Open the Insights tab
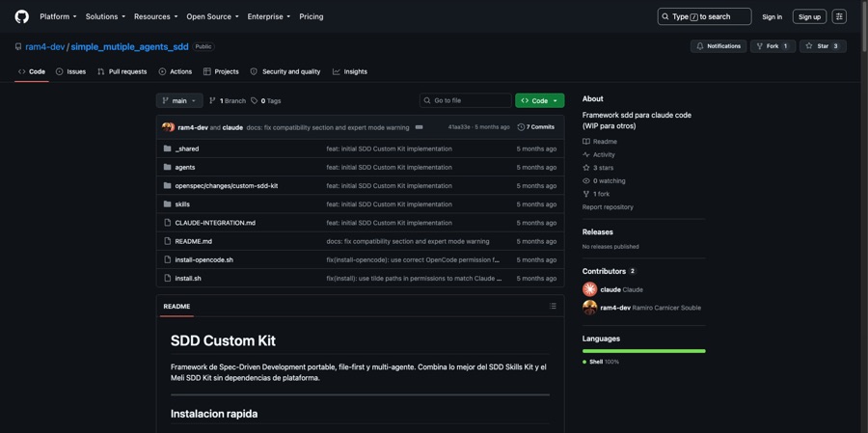 [x=350, y=72]
